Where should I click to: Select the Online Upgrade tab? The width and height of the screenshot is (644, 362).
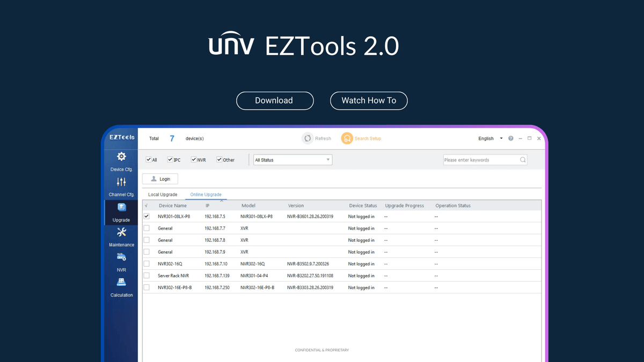(206, 194)
